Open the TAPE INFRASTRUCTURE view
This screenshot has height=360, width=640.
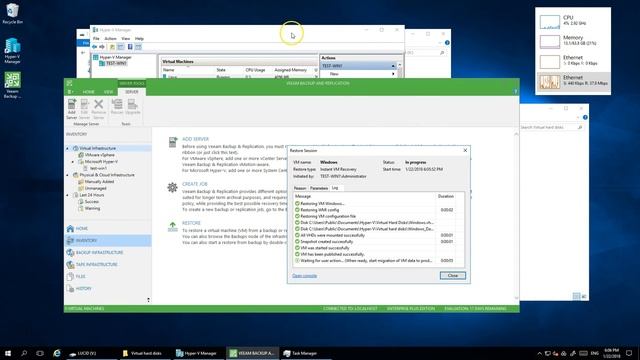(108, 264)
